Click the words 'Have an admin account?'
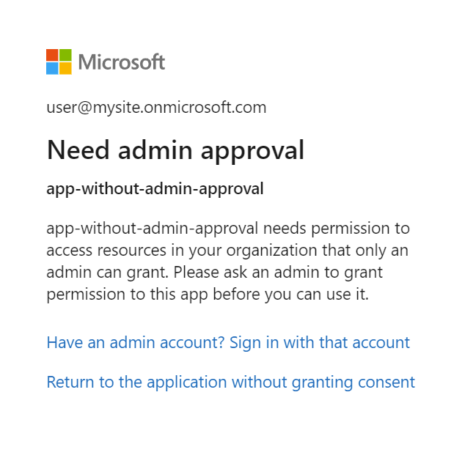476x458 pixels. [136, 342]
